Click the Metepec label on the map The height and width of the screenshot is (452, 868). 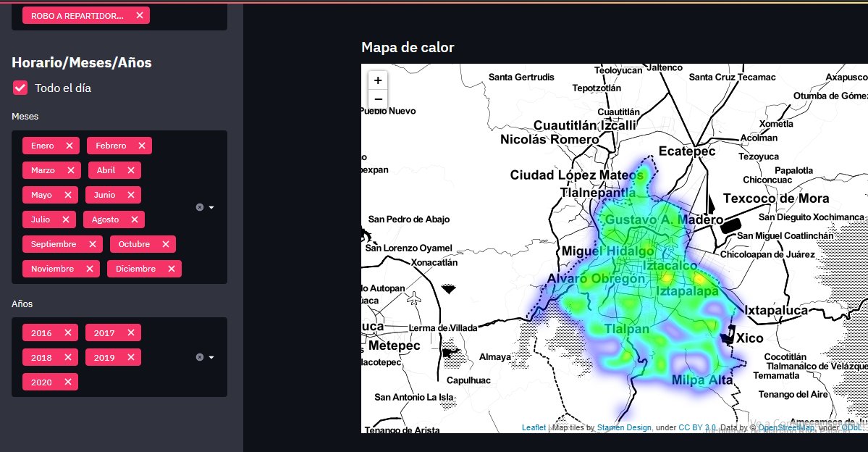coord(394,346)
